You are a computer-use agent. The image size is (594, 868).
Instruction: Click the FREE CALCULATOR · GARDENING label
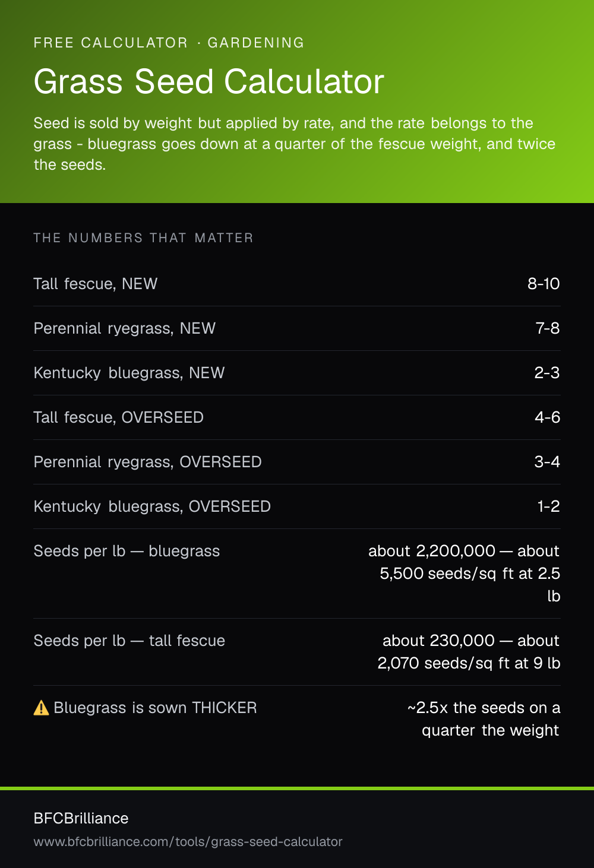(169, 43)
